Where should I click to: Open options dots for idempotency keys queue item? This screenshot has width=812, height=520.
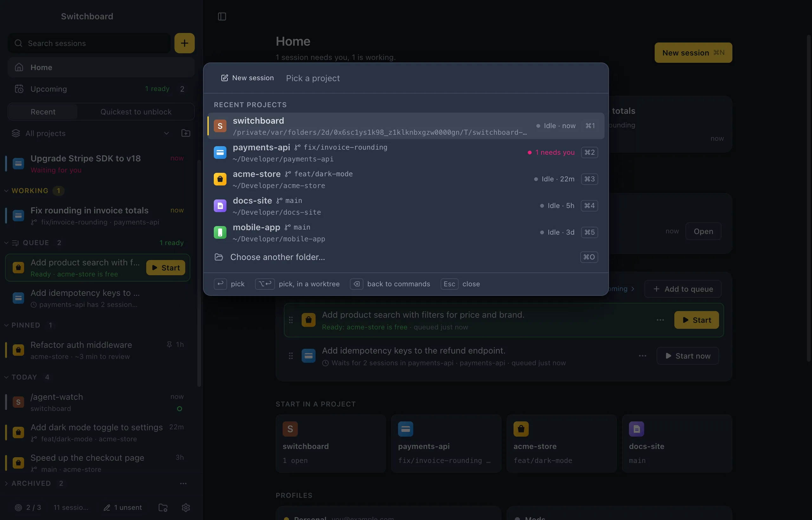(x=642, y=355)
